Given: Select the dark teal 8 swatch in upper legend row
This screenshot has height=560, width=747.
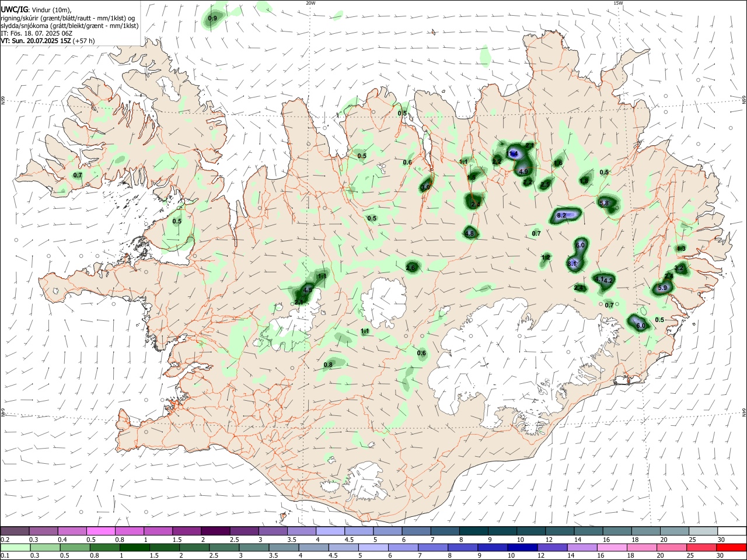Looking at the screenshot, I should click(474, 531).
